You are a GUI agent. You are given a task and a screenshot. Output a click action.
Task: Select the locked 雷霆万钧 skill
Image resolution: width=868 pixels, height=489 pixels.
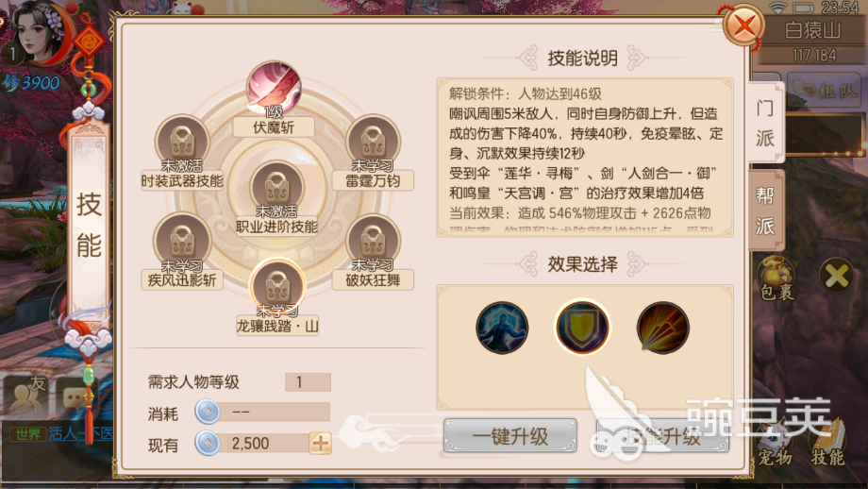(373, 141)
